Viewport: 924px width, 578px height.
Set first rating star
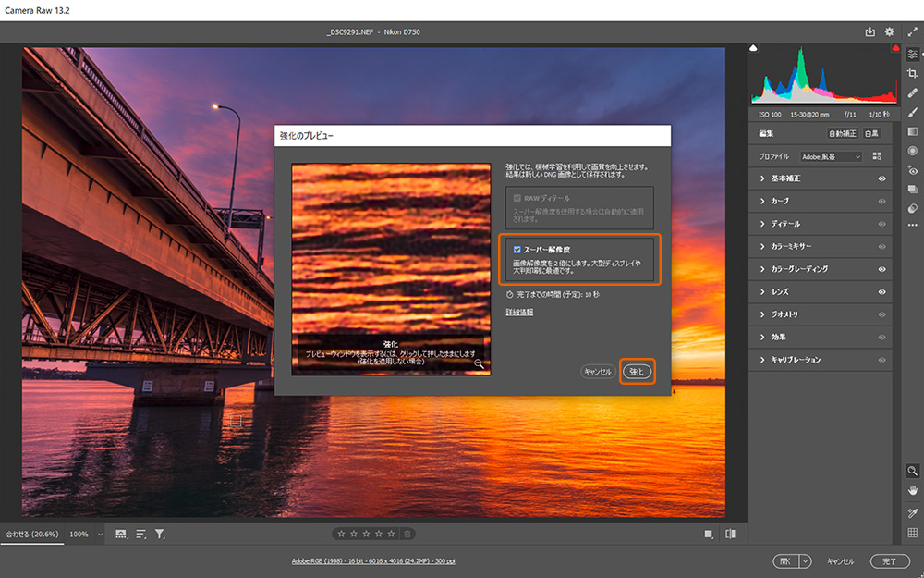click(341, 534)
